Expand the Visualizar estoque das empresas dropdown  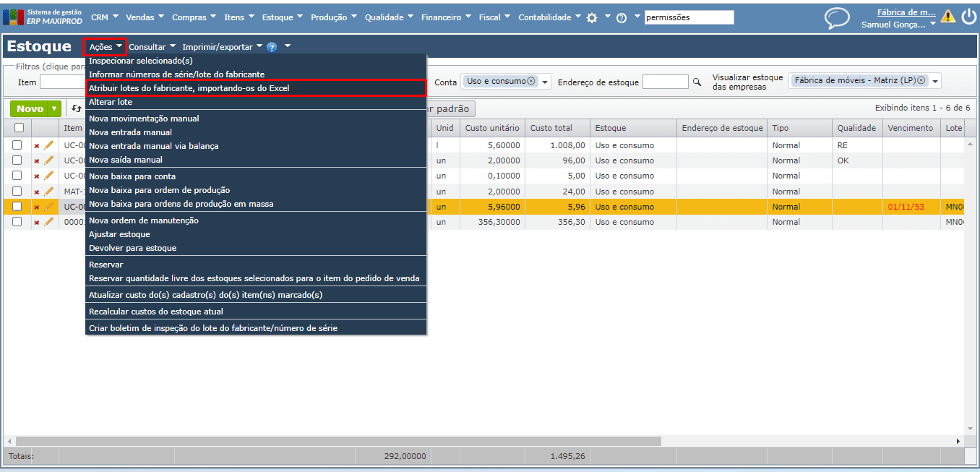click(x=934, y=81)
